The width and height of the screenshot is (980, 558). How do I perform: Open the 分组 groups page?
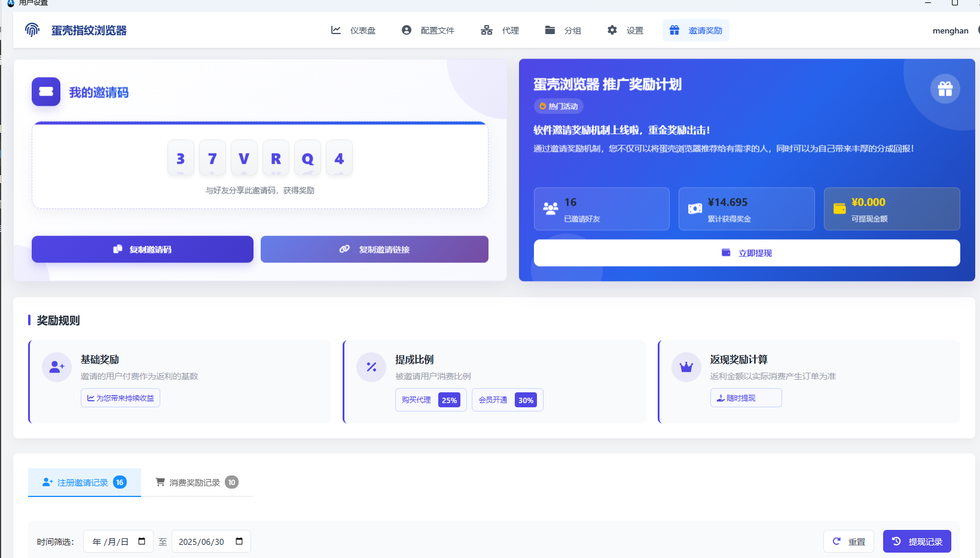coord(563,31)
